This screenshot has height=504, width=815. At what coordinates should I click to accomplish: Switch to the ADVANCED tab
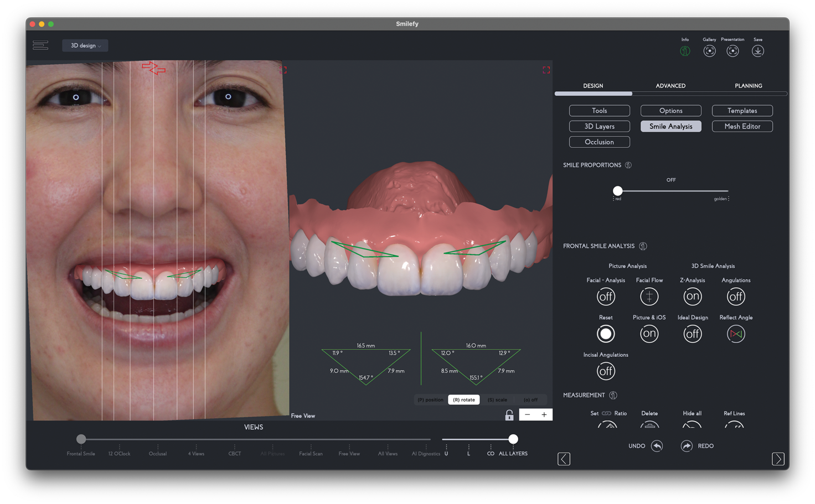670,86
